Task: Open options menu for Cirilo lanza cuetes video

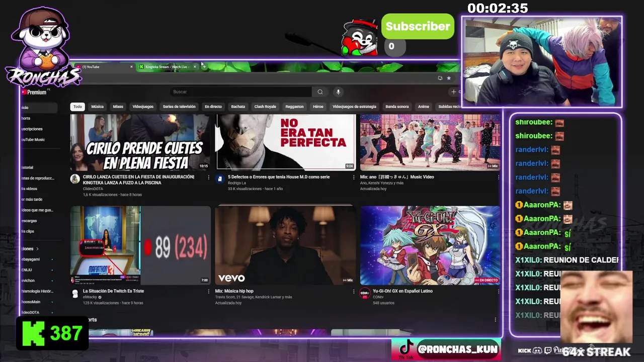Action: (x=209, y=177)
